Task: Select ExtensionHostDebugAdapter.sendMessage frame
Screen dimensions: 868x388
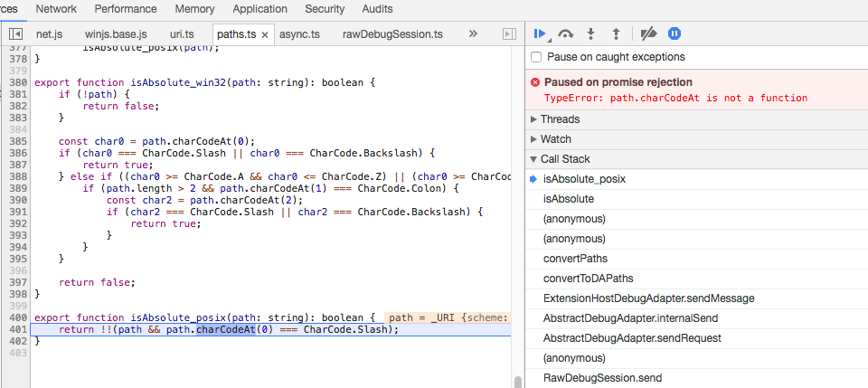Action: coord(696,298)
